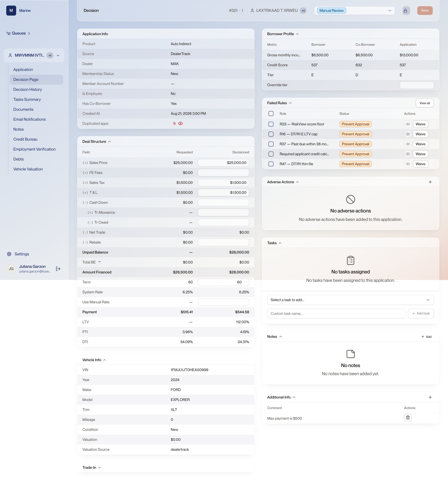
Task: Waive the R37 Past due rule
Action: tap(420, 144)
